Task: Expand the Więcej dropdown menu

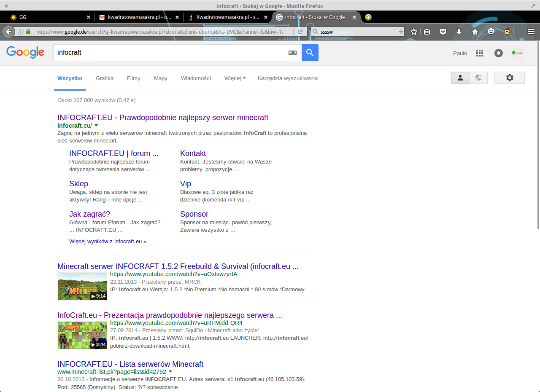Action: [235, 78]
